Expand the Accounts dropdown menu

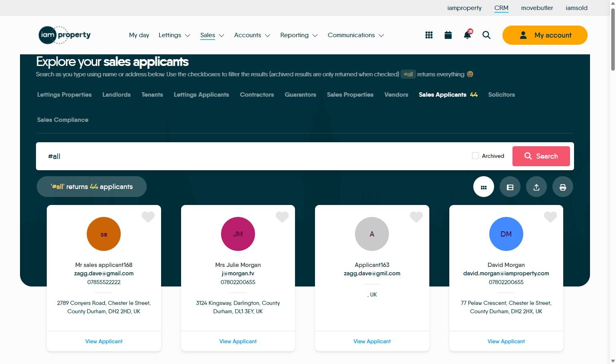(252, 35)
